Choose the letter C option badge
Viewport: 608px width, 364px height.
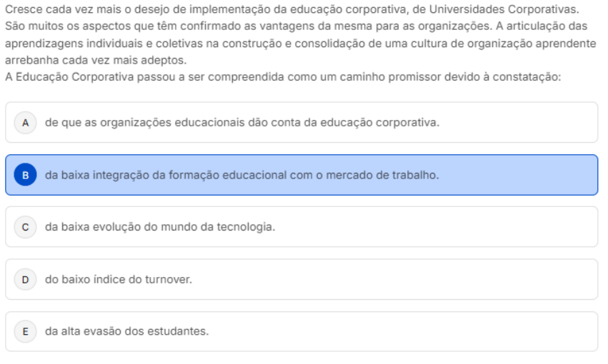coord(25,227)
